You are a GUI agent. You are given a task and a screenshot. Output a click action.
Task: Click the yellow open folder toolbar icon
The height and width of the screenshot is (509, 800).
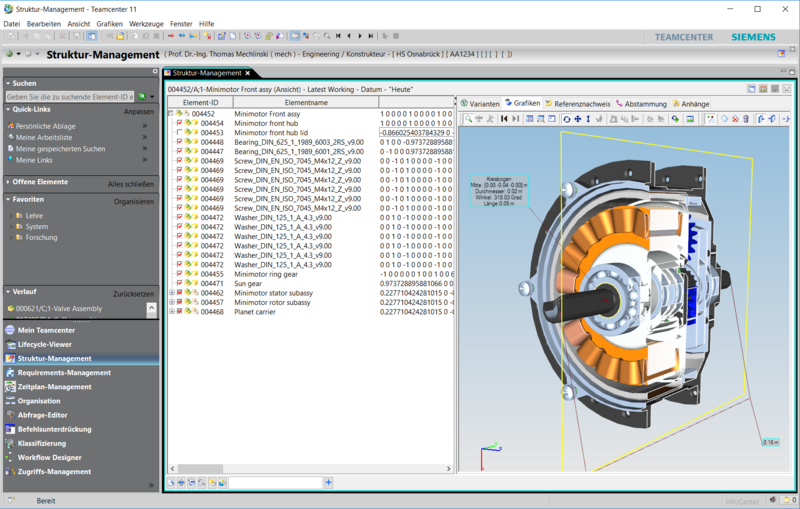click(120, 36)
